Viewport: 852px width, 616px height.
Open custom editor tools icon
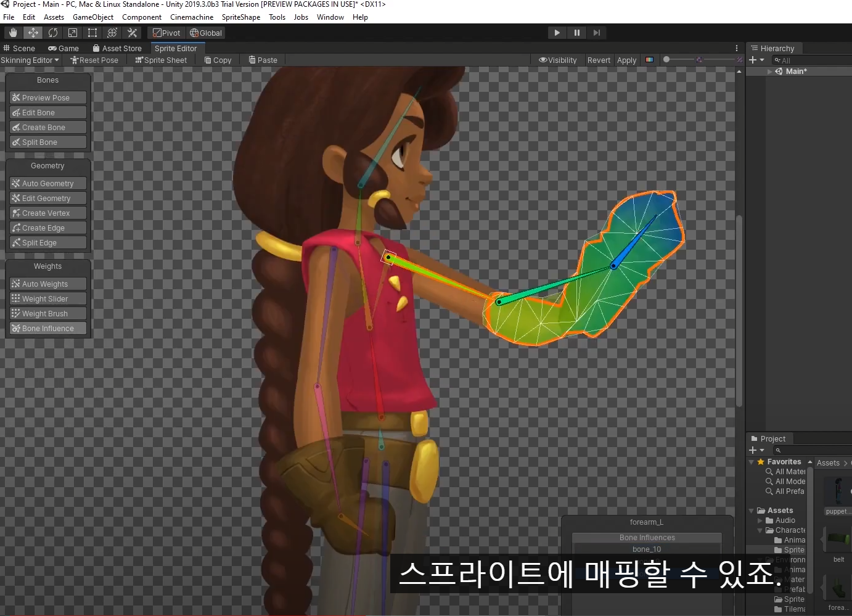[x=132, y=33]
